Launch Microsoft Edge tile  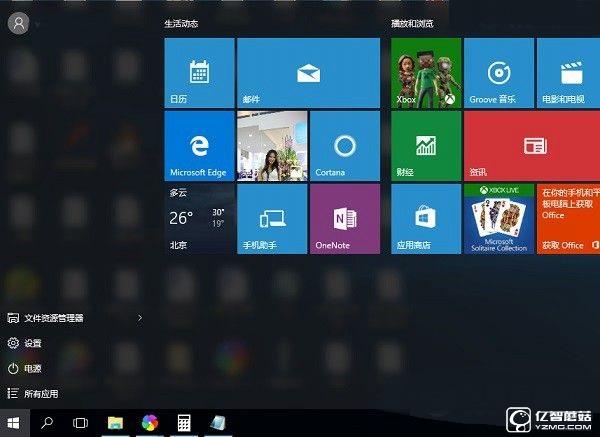199,146
